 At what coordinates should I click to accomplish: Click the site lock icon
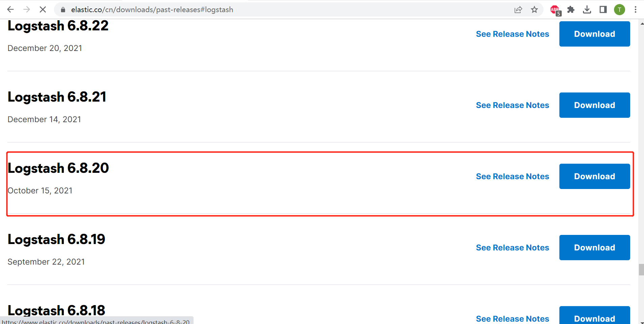click(63, 10)
